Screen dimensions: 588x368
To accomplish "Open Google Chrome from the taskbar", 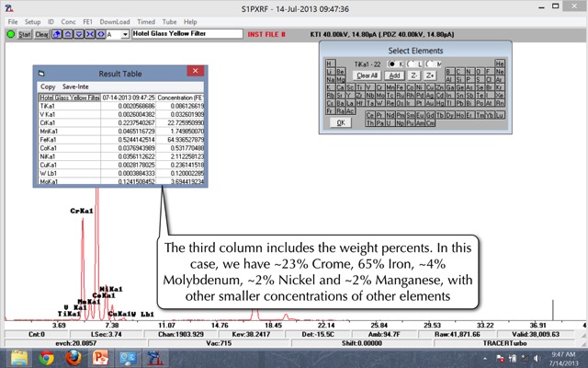I will pos(47,358).
